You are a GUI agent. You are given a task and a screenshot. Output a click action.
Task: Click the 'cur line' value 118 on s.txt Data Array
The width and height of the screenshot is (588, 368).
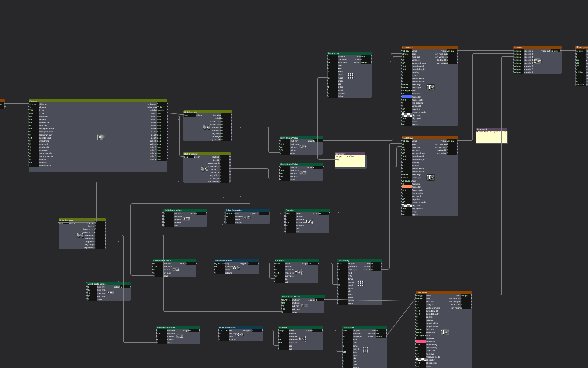click(380, 334)
